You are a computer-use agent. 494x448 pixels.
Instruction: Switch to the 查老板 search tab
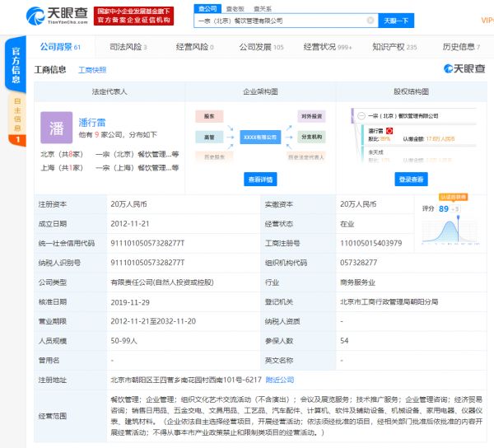coord(235,7)
